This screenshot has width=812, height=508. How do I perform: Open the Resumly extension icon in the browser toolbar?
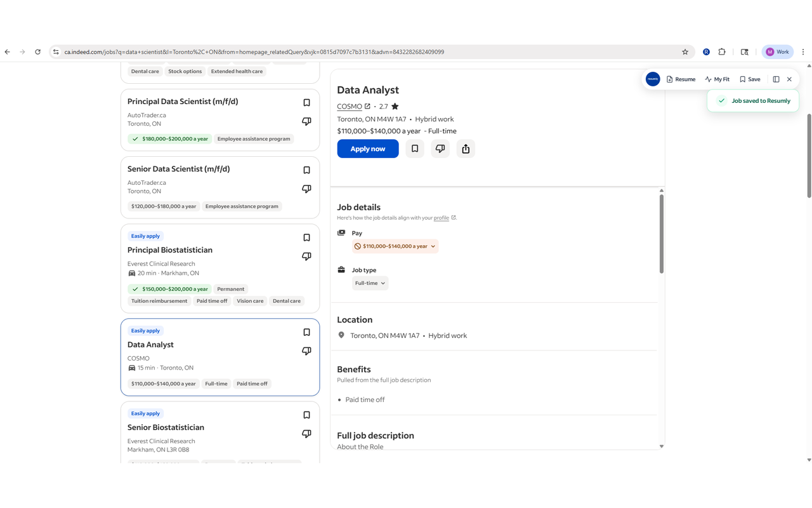click(x=706, y=52)
